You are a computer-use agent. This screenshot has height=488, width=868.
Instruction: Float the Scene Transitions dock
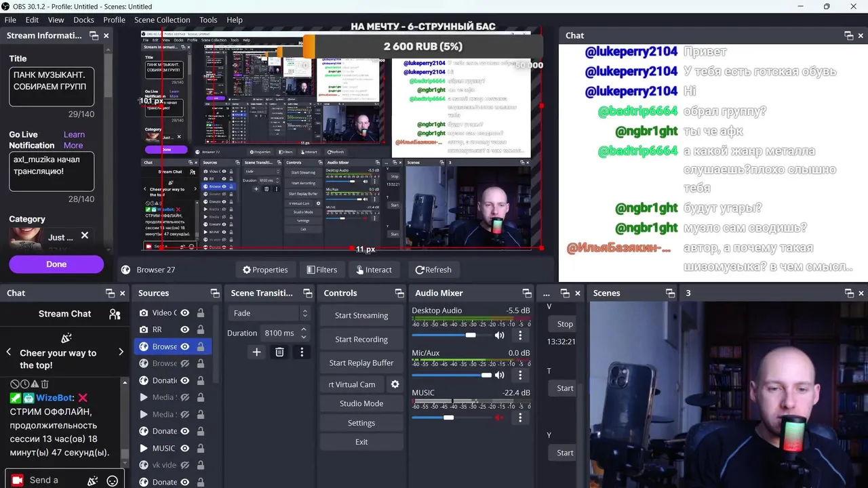click(307, 293)
